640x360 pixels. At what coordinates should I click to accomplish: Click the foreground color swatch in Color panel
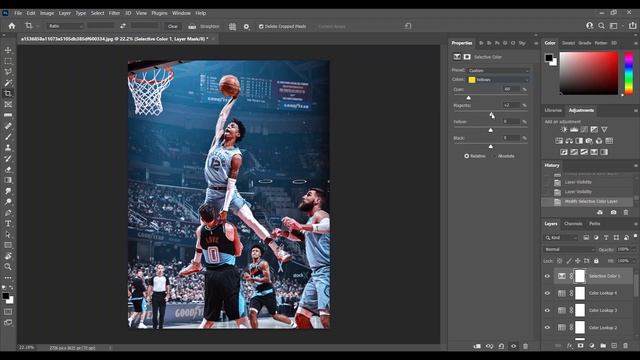[549, 58]
